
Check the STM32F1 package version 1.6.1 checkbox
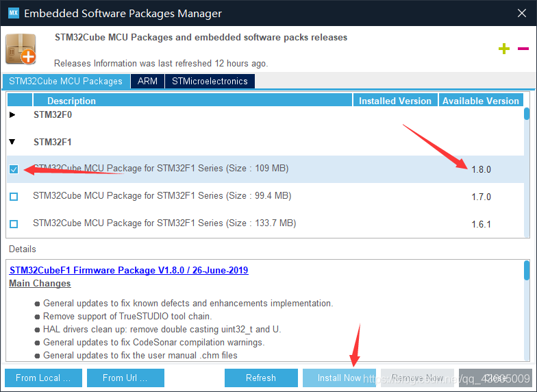(14, 224)
